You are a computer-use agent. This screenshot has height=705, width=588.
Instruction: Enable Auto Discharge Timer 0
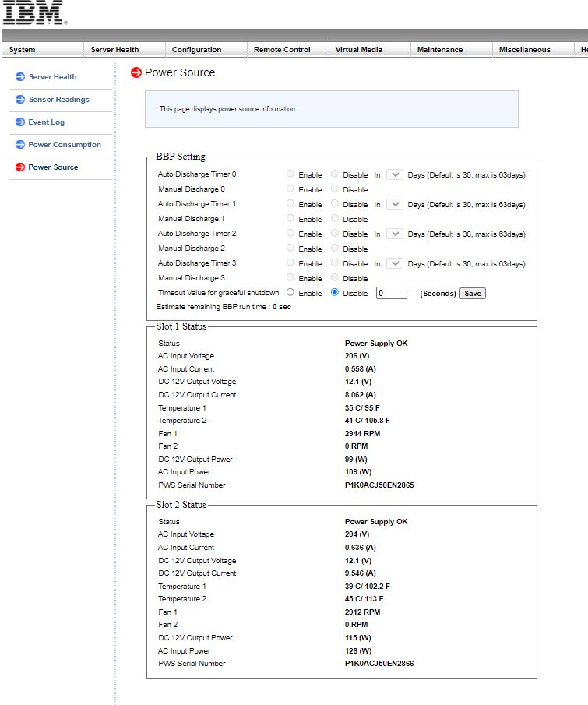coord(289,174)
